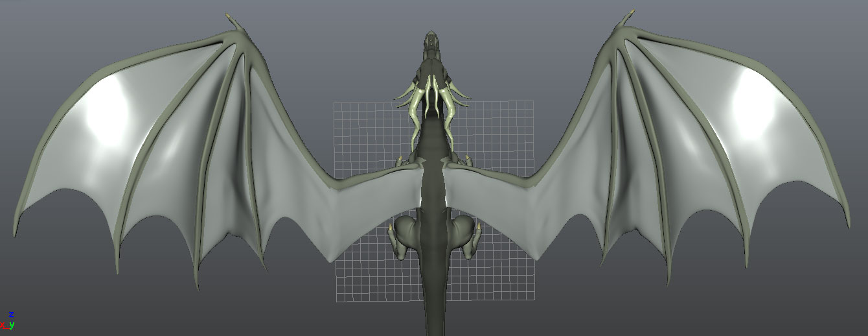
Task: Click the dragon's spine between the wings
Action: click(x=433, y=188)
